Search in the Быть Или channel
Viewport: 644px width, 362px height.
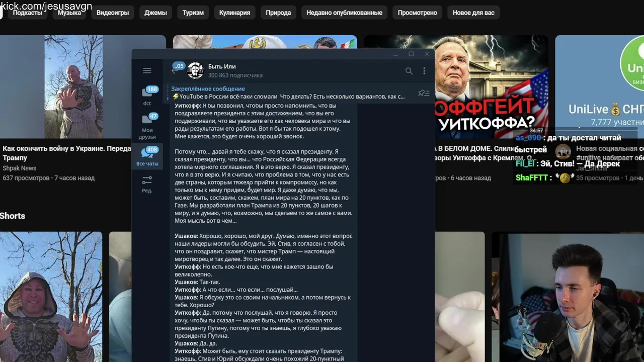(x=409, y=71)
